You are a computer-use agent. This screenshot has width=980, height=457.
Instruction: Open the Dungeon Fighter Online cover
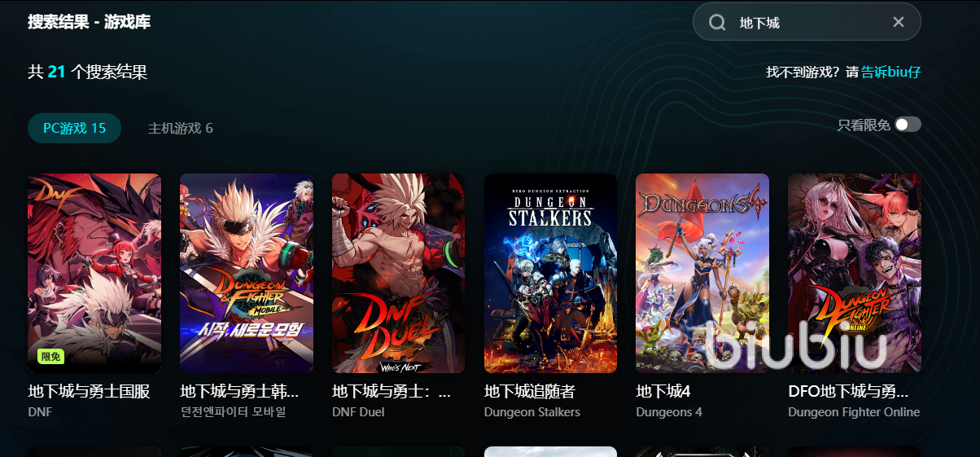tap(855, 273)
